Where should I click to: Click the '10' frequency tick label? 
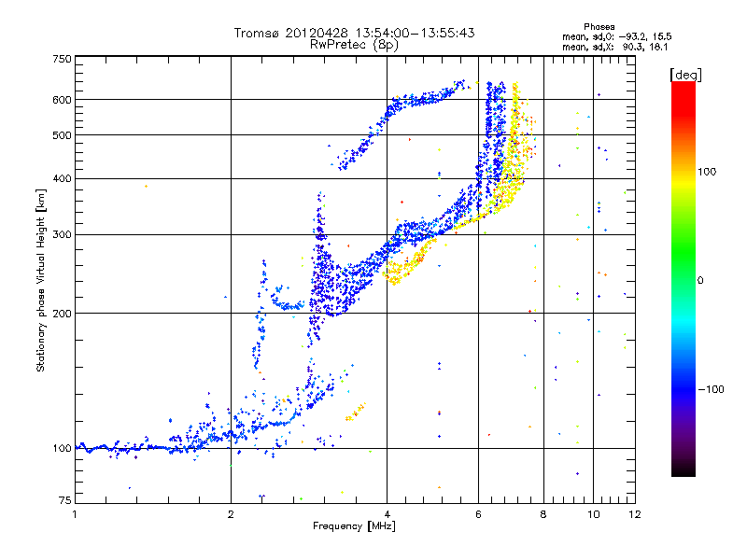(x=594, y=514)
